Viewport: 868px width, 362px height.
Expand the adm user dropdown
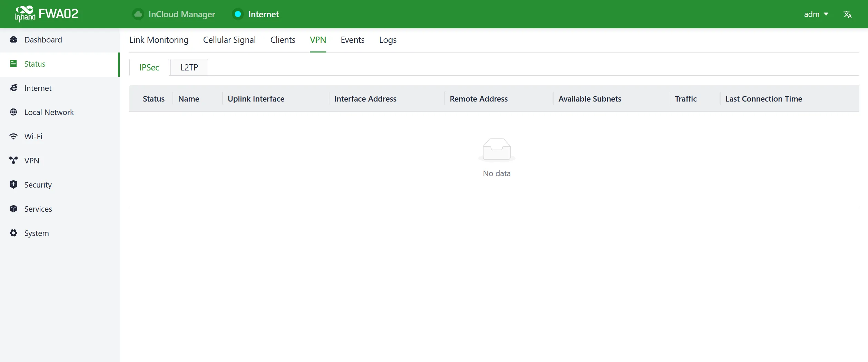coord(816,14)
